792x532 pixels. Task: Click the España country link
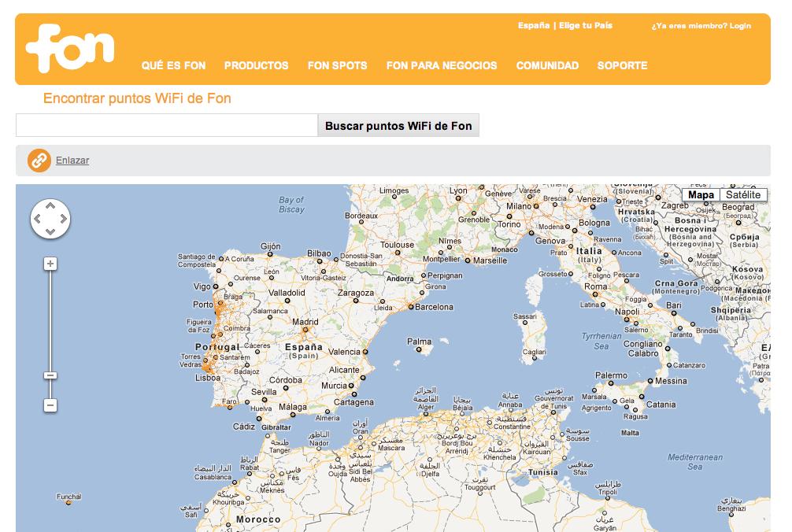(534, 25)
